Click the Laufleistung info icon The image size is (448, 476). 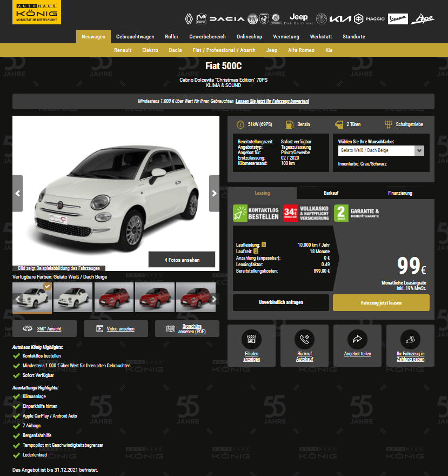264,244
